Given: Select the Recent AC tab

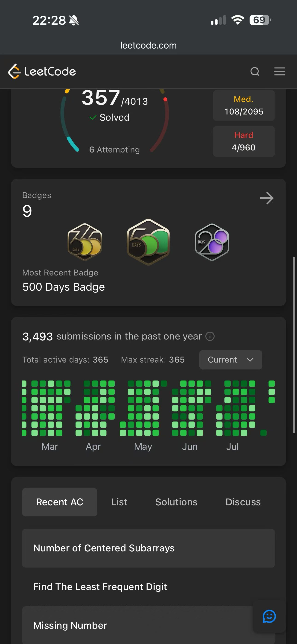Looking at the screenshot, I should pyautogui.click(x=59, y=502).
